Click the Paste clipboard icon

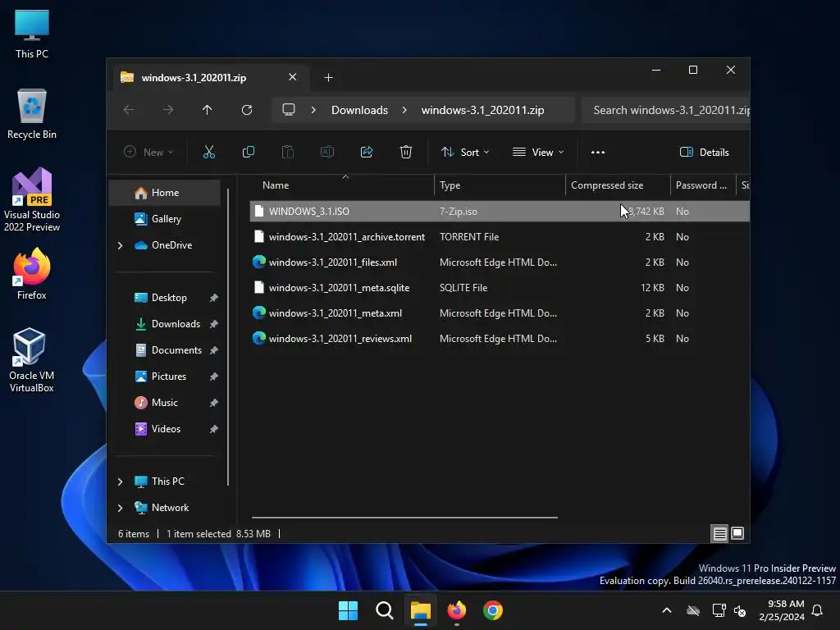288,152
